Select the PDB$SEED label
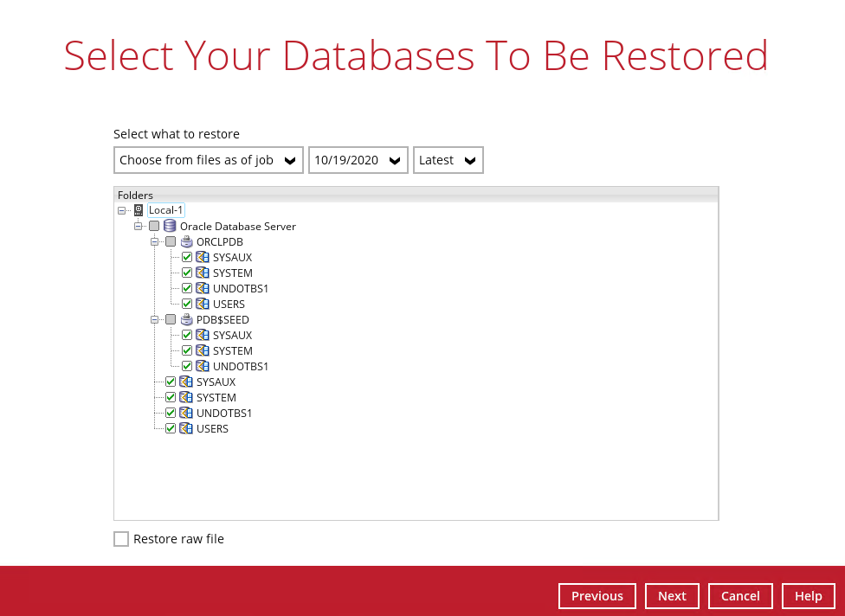The width and height of the screenshot is (845, 616). (223, 320)
